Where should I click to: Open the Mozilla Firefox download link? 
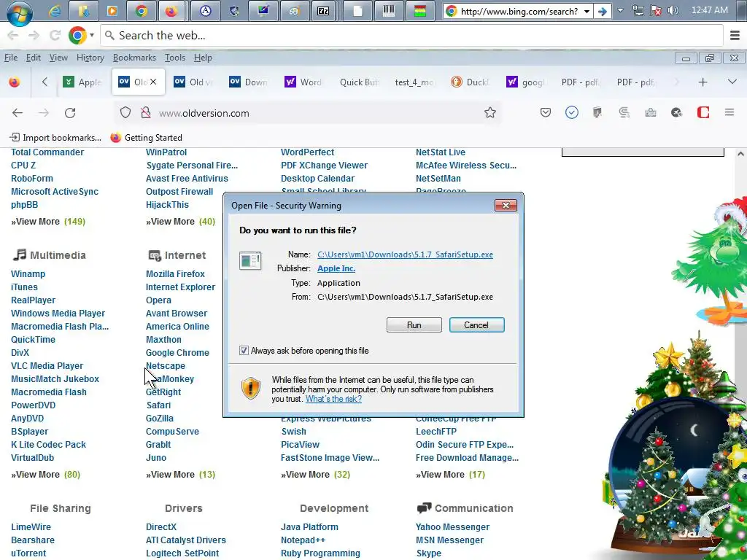(x=175, y=274)
